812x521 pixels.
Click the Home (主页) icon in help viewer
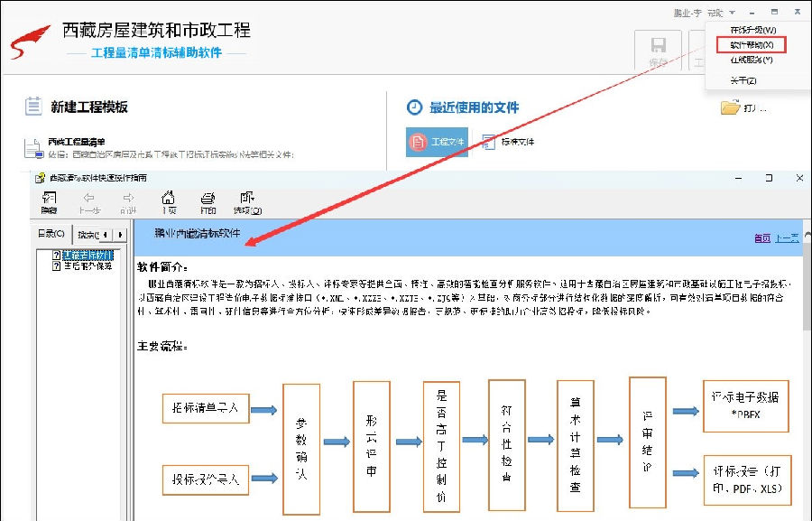pyautogui.click(x=169, y=200)
